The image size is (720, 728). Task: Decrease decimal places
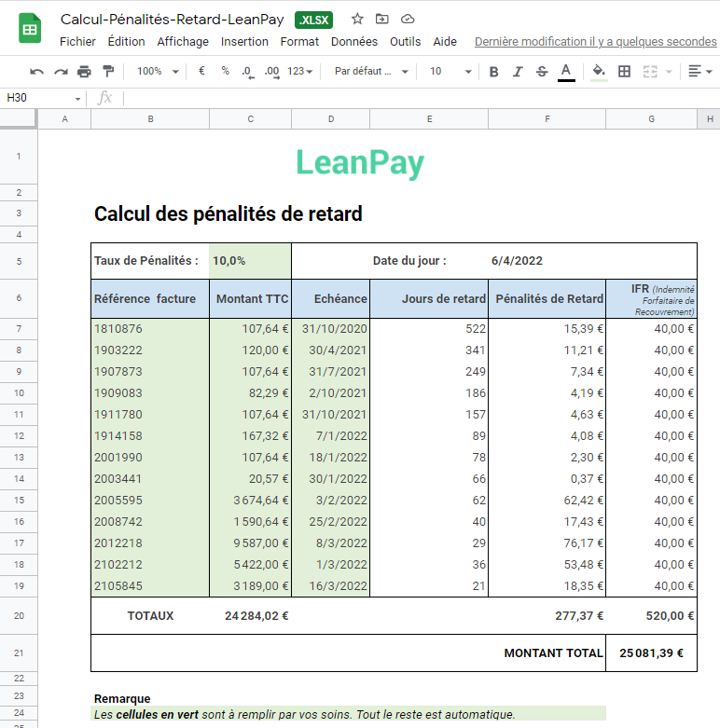[x=248, y=72]
